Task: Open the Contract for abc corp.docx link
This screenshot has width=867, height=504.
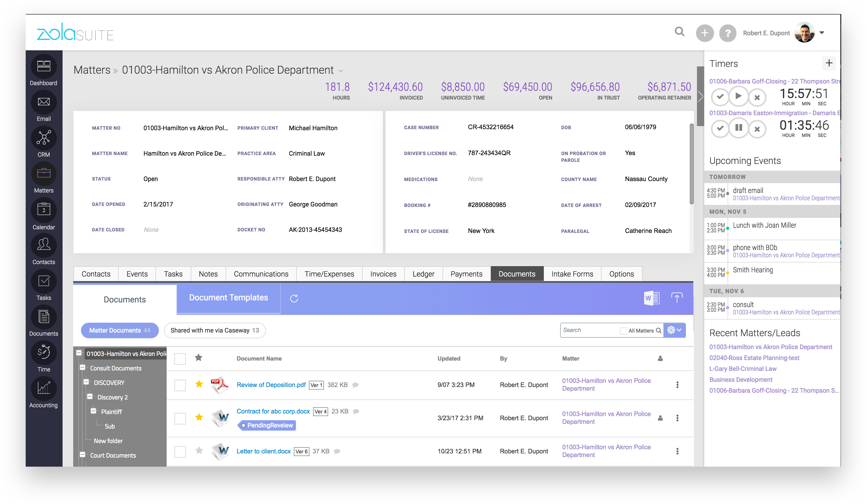Action: tap(273, 411)
